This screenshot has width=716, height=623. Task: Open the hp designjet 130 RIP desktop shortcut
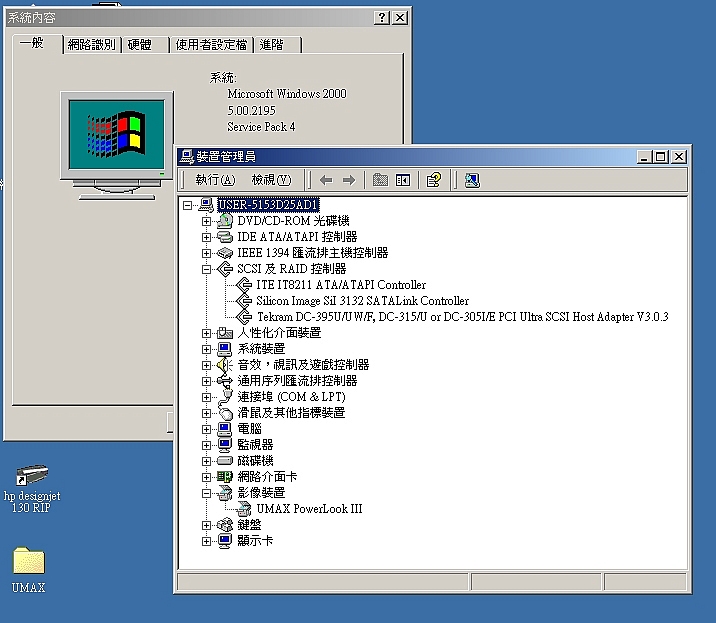[x=32, y=488]
